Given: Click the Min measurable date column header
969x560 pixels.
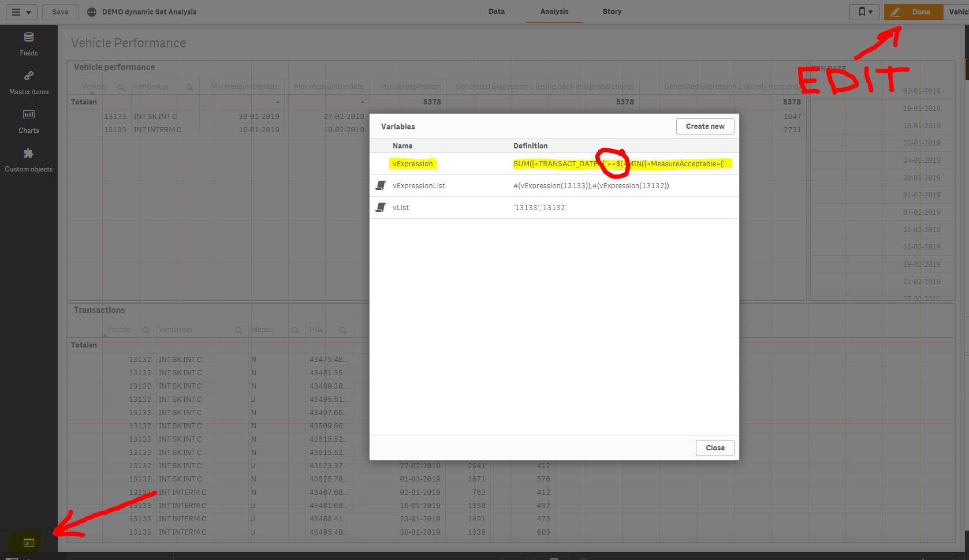Looking at the screenshot, I should (x=245, y=87).
